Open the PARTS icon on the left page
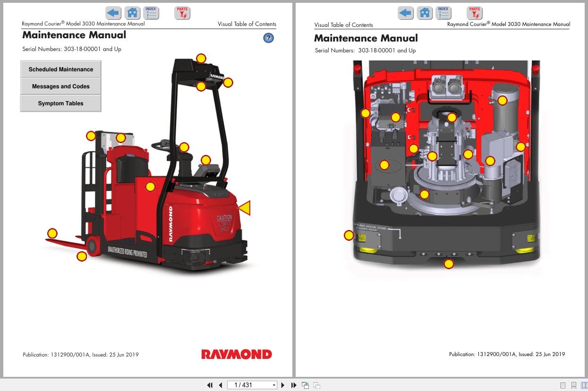588x391 pixels. coord(182,13)
